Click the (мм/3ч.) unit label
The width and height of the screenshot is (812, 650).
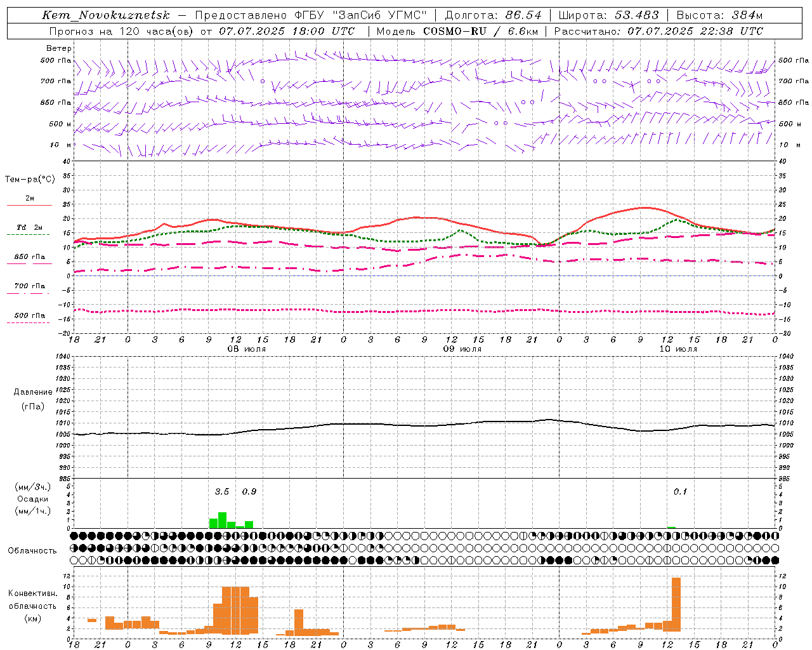(32, 487)
